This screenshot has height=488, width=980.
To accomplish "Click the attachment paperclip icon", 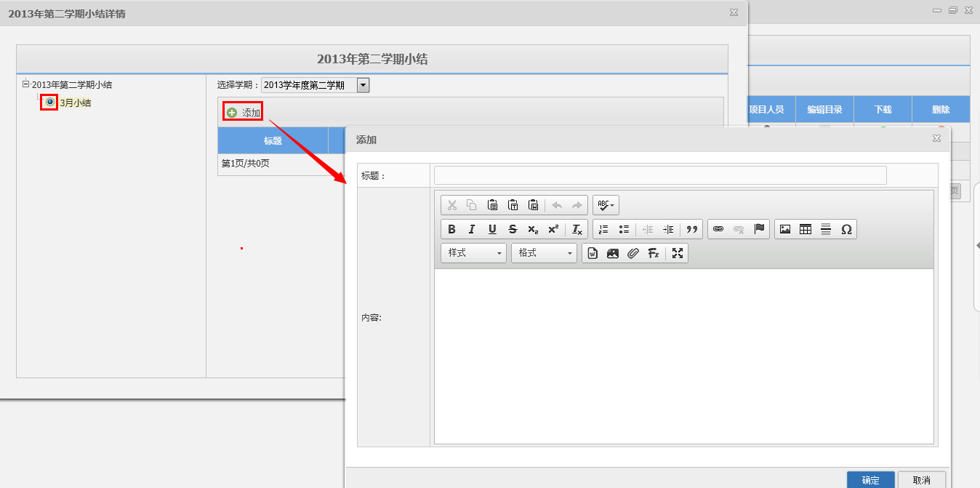I will 633,253.
